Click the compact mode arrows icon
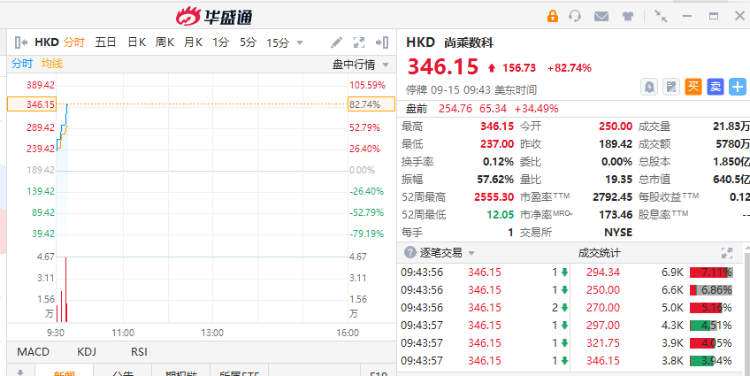This screenshot has height=376, width=750. pyautogui.click(x=661, y=16)
